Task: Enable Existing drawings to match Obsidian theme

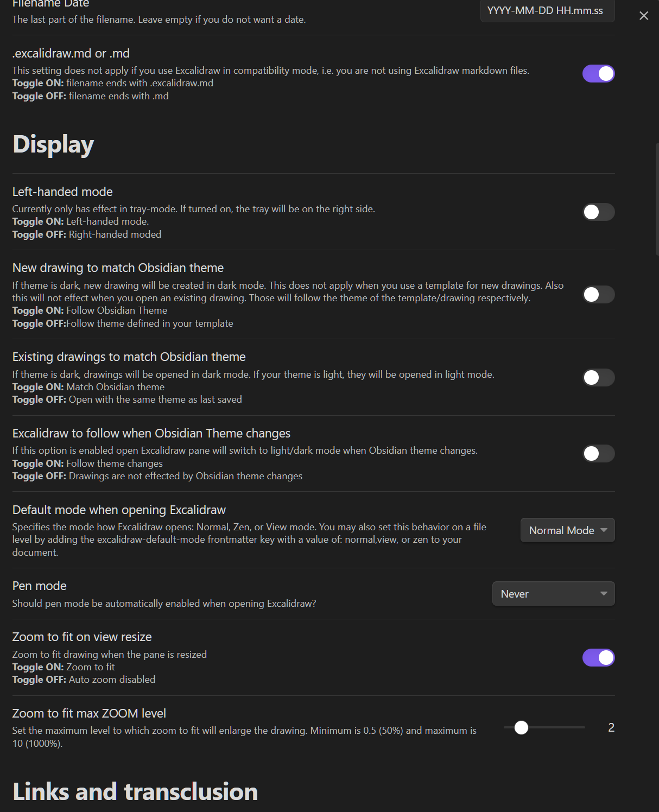Action: [598, 377]
